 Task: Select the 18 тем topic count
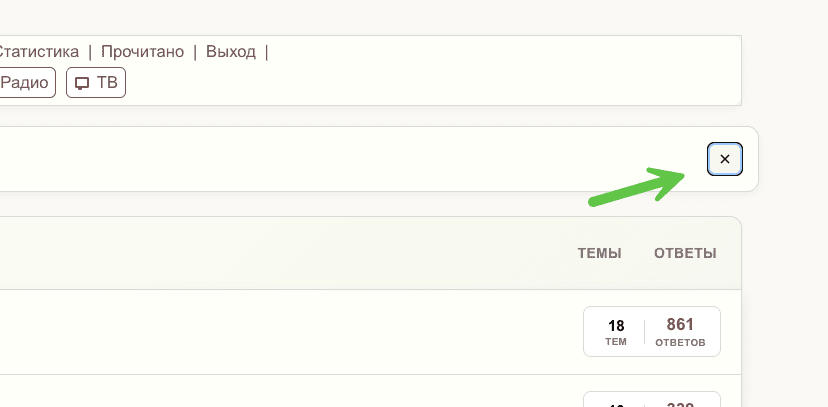click(x=616, y=332)
